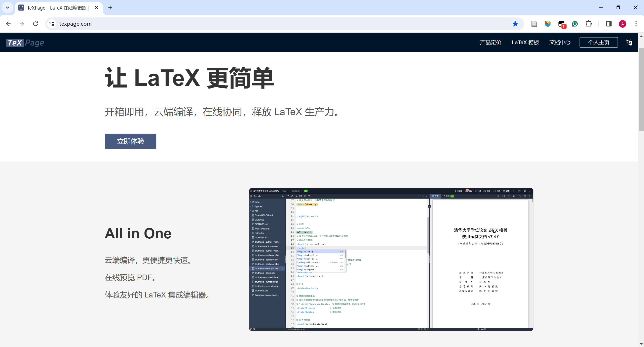
Task: Click the editor screenshot image
Action: [x=391, y=259]
